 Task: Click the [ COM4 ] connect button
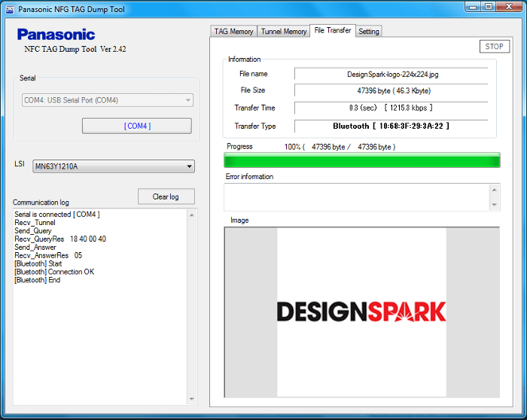[x=137, y=126]
